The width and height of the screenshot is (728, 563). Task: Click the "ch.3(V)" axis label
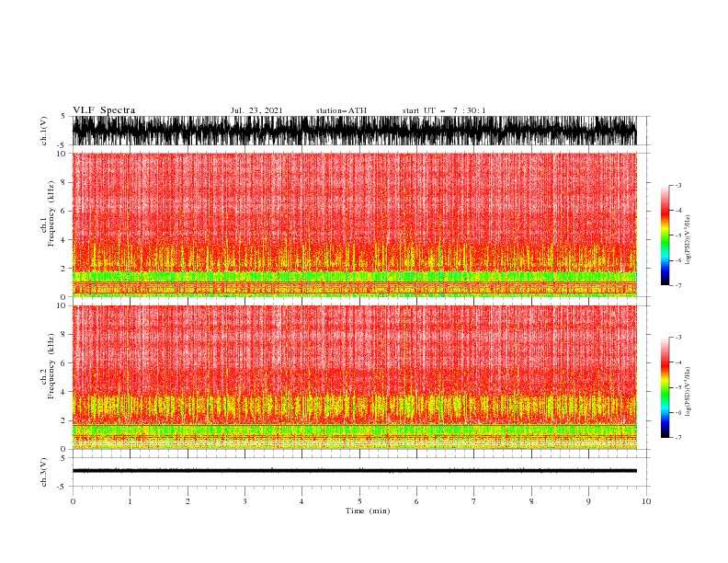click(x=44, y=472)
